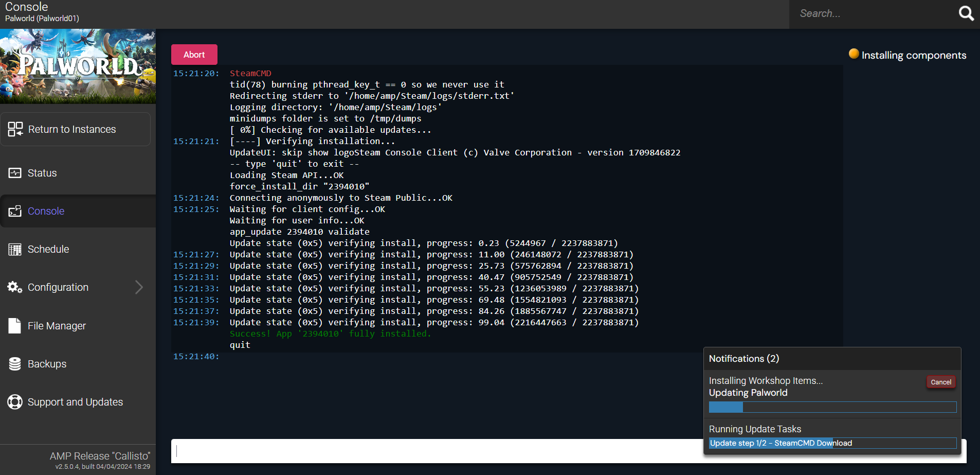The width and height of the screenshot is (980, 475).
Task: Click the AMP Release Callisto version text
Action: point(100,456)
